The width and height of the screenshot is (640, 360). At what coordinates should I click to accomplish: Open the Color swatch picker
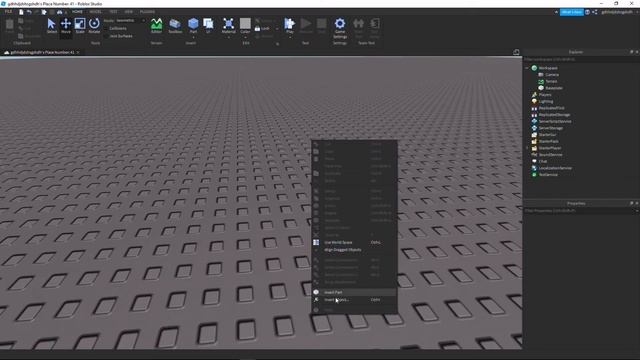245,24
